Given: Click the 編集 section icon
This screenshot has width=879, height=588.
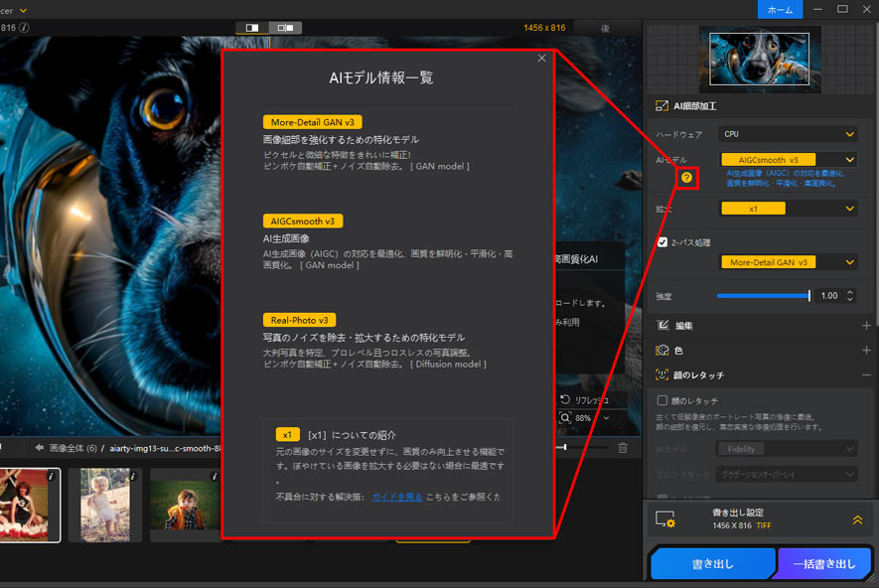Looking at the screenshot, I should (662, 325).
